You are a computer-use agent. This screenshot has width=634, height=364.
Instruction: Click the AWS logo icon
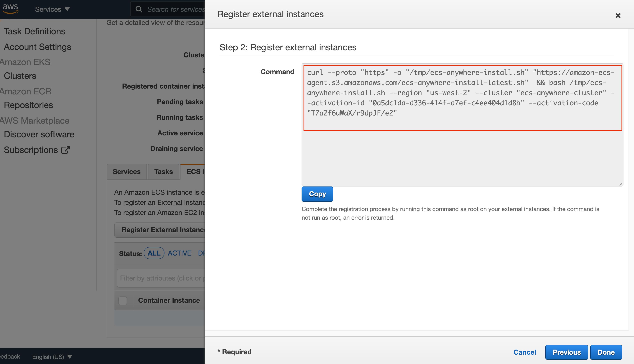click(x=10, y=9)
